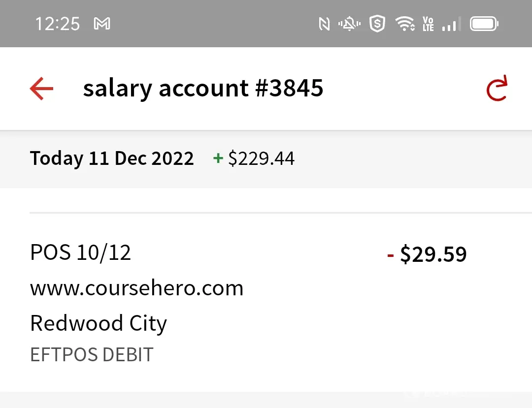Screen dimensions: 532x408
Task: Tap the EFTPOS DEBIT label
Action: click(x=92, y=355)
